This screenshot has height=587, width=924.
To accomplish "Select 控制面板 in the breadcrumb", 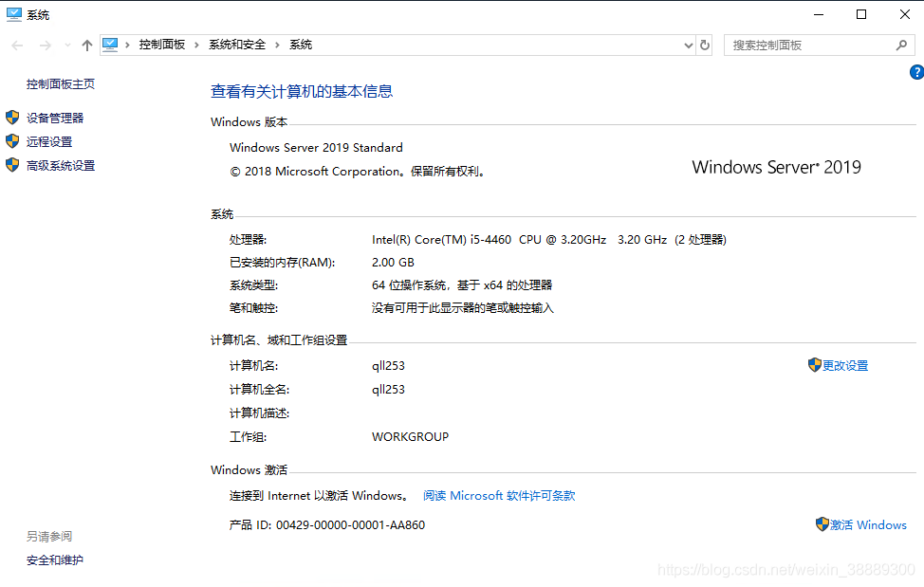I will point(162,45).
